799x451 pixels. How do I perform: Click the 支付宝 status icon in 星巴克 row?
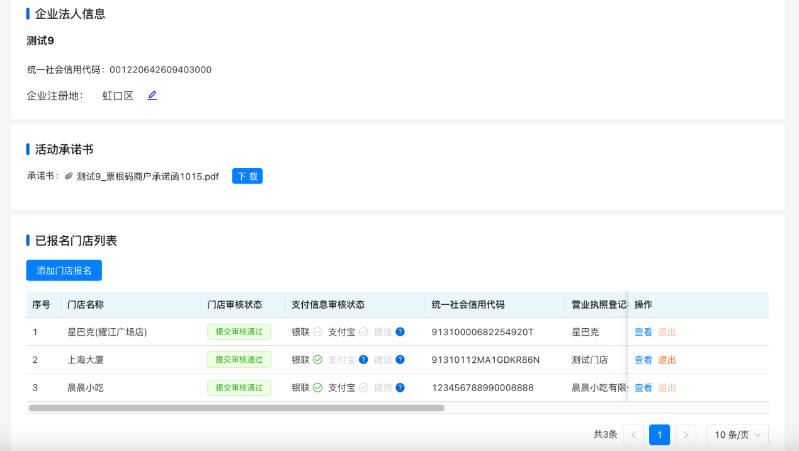(364, 332)
